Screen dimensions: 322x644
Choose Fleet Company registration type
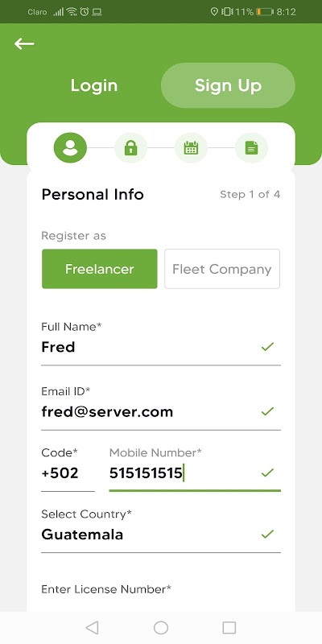pos(222,269)
